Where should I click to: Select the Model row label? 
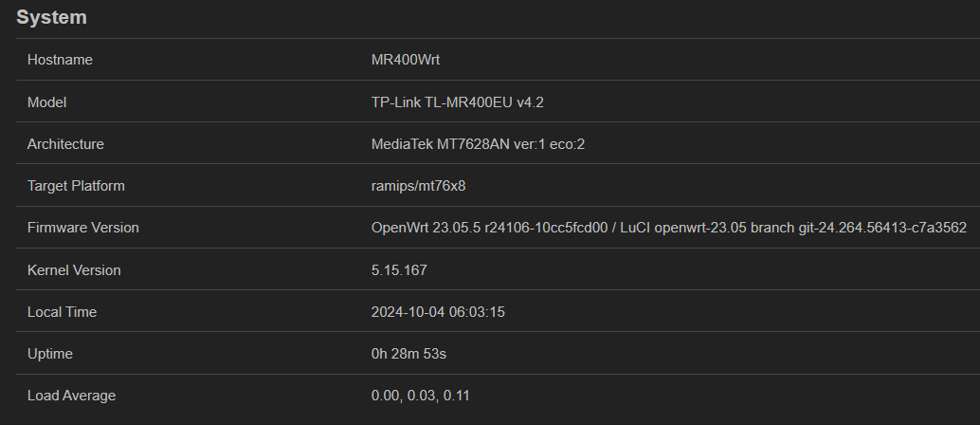(x=46, y=102)
